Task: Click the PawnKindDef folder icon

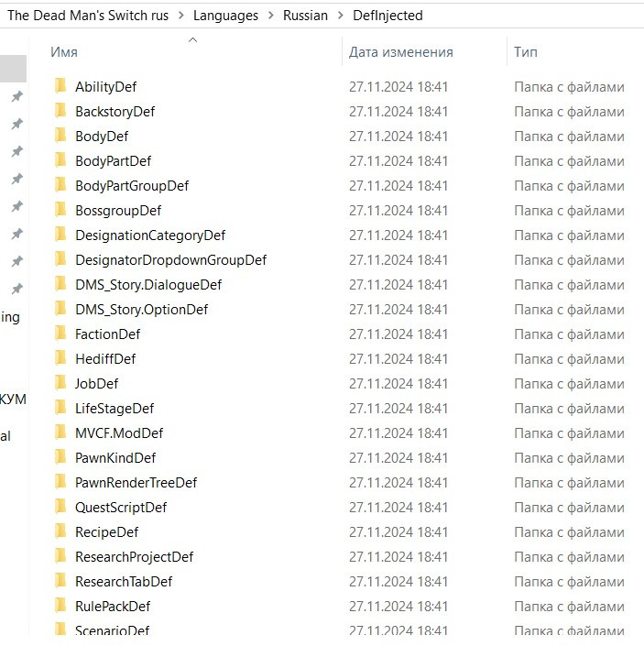Action: pos(60,456)
